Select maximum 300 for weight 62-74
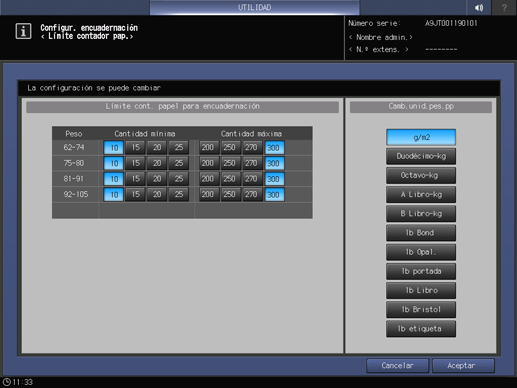 coord(274,147)
